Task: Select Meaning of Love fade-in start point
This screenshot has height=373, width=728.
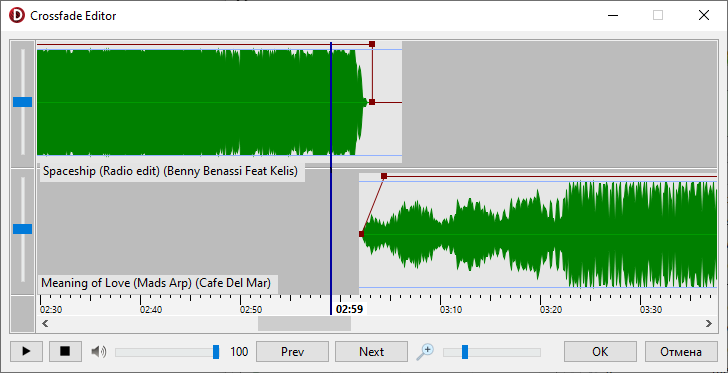Action: point(362,234)
